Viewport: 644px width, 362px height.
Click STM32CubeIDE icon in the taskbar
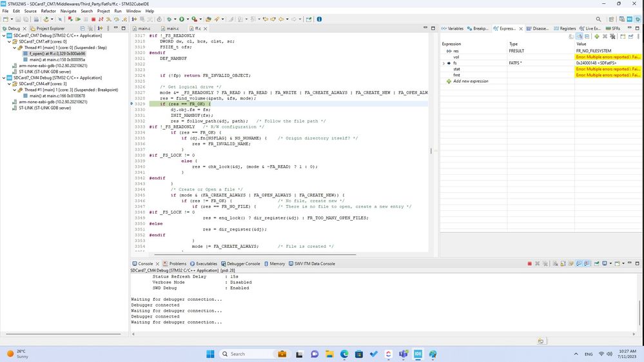coord(418,354)
